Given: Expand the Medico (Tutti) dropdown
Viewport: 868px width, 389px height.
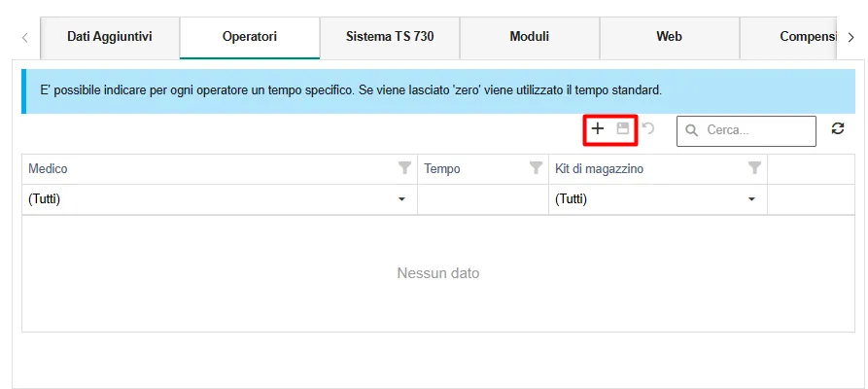Looking at the screenshot, I should (x=401, y=199).
